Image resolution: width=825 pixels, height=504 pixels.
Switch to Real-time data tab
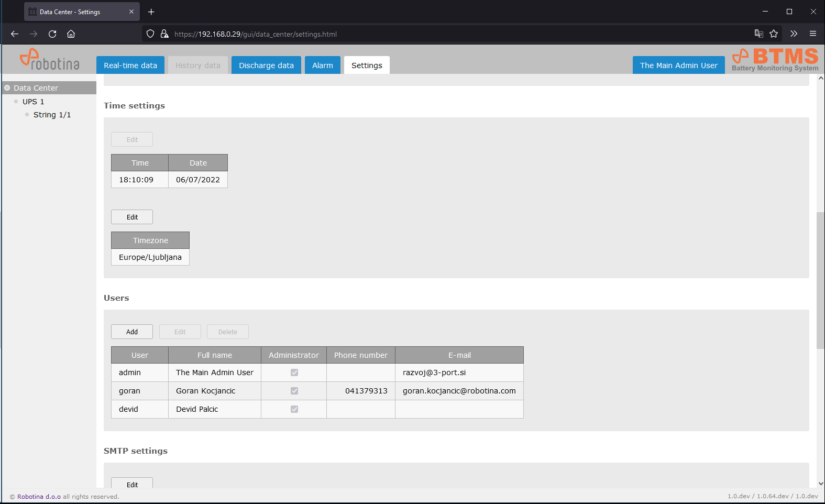pos(130,65)
